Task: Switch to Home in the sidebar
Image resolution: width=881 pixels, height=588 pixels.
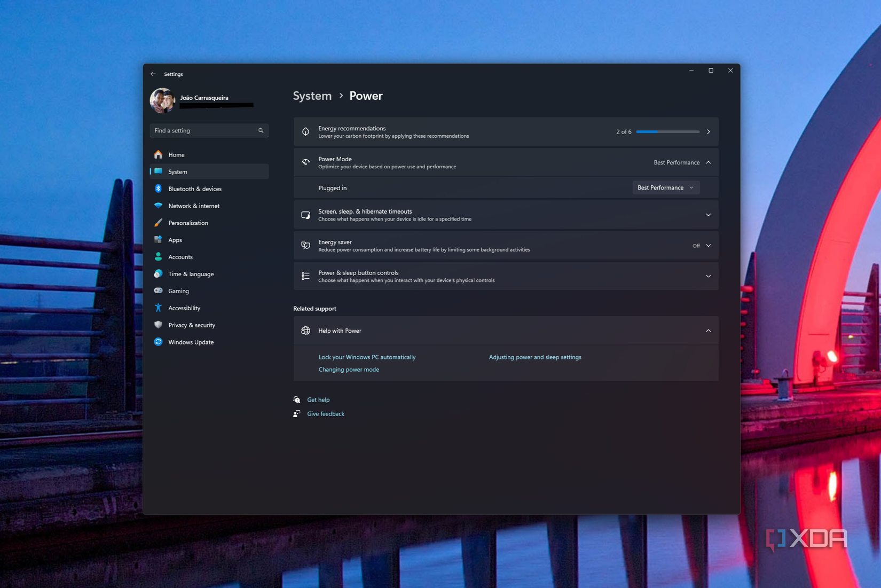Action: click(176, 154)
